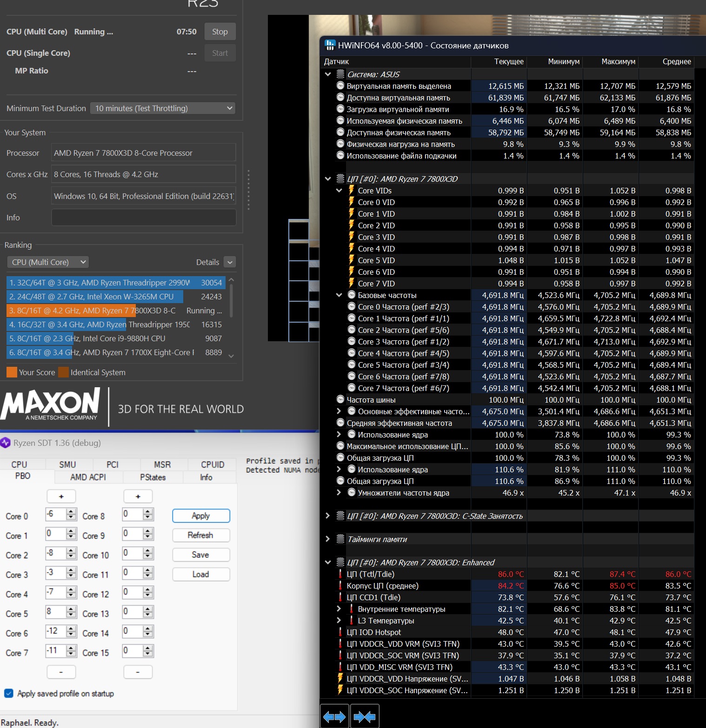The image size is (706, 728).
Task: Expand the Основные эффективные частоты row
Action: [339, 411]
